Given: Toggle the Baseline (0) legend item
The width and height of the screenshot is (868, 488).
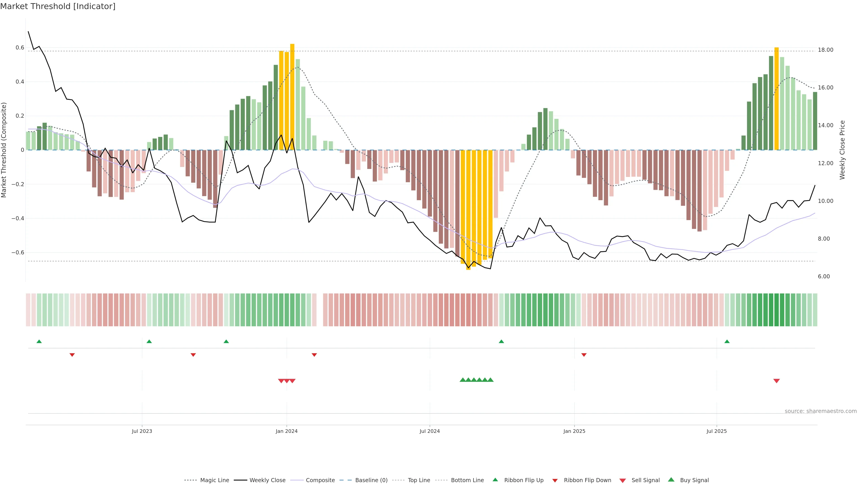Looking at the screenshot, I should pos(371,480).
